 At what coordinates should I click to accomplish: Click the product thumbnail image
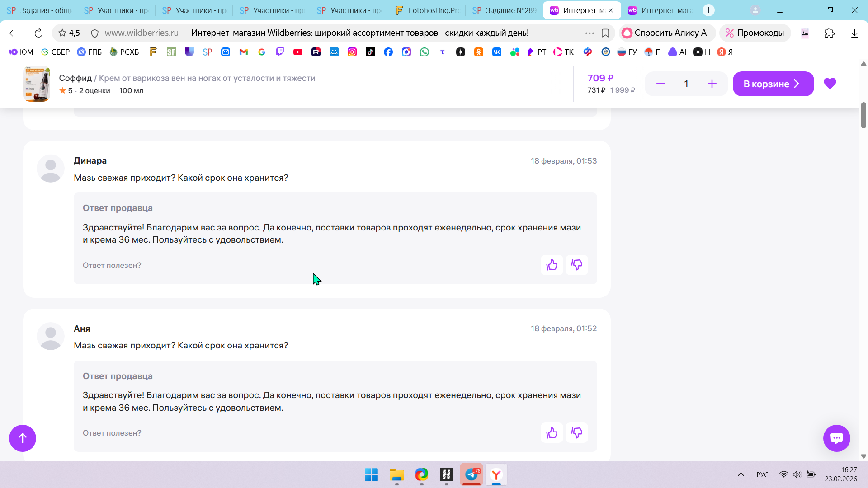[37, 84]
